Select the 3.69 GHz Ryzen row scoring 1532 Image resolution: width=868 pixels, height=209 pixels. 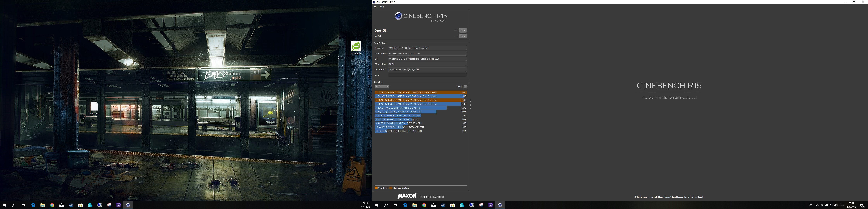pos(420,104)
